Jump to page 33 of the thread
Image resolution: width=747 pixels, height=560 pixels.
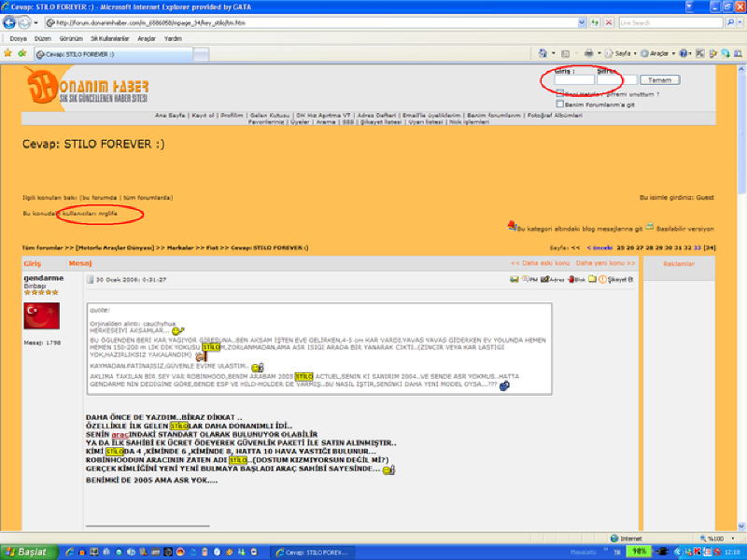tap(698, 247)
